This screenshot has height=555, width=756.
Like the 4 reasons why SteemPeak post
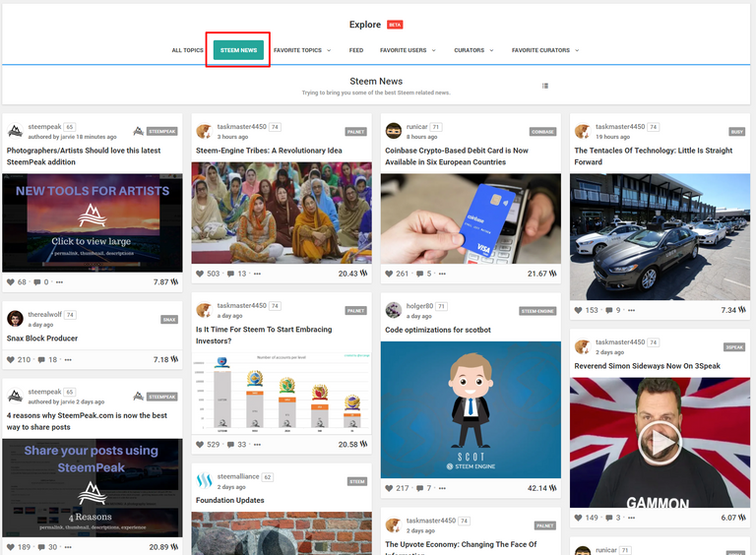11,547
